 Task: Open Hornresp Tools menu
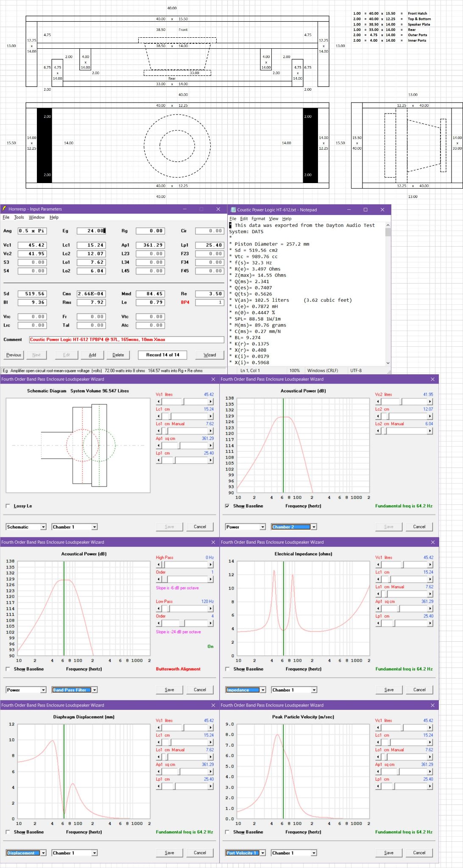[x=19, y=217]
